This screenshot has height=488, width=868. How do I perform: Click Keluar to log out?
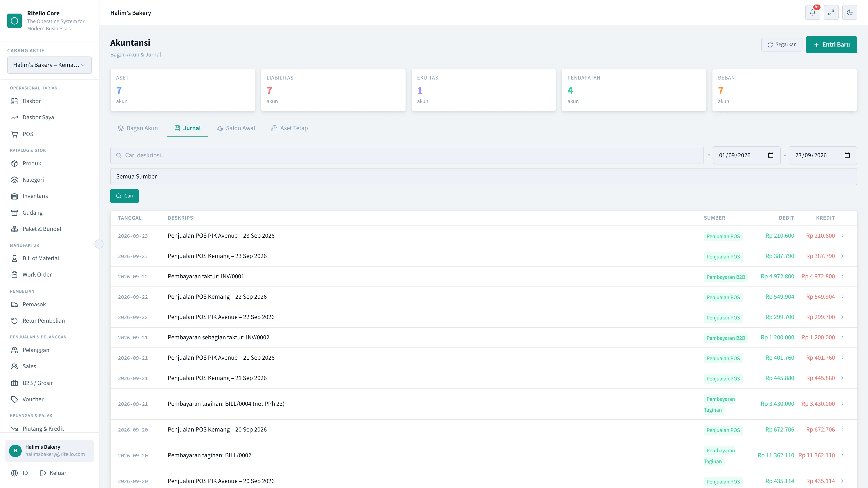[53, 473]
